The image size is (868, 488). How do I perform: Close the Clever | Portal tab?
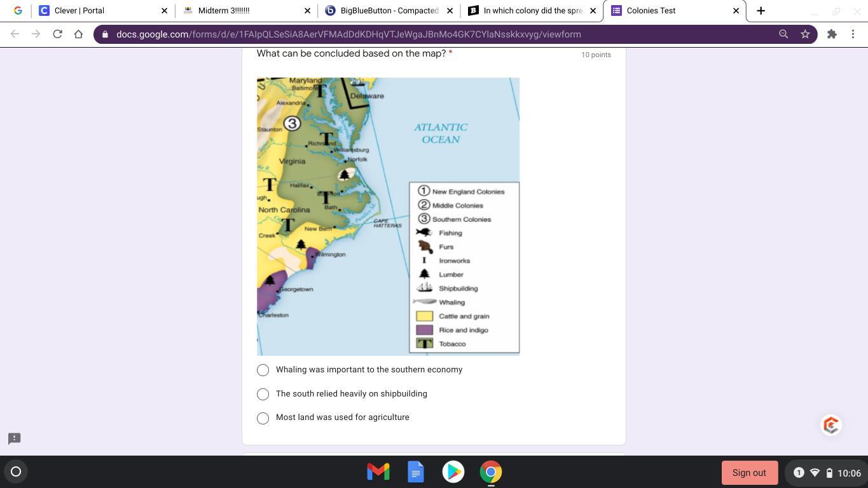(x=164, y=11)
